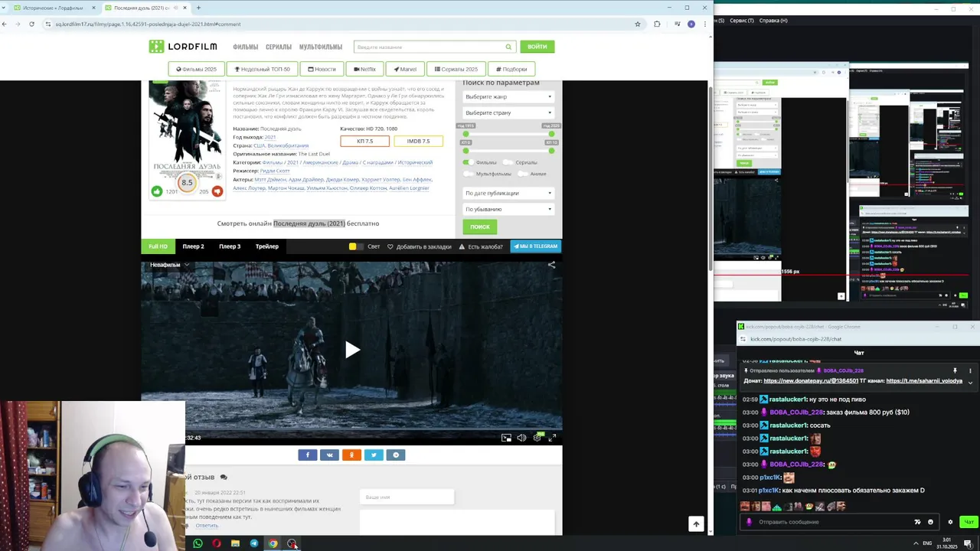Open Telegram from the taskbar

pyautogui.click(x=254, y=543)
